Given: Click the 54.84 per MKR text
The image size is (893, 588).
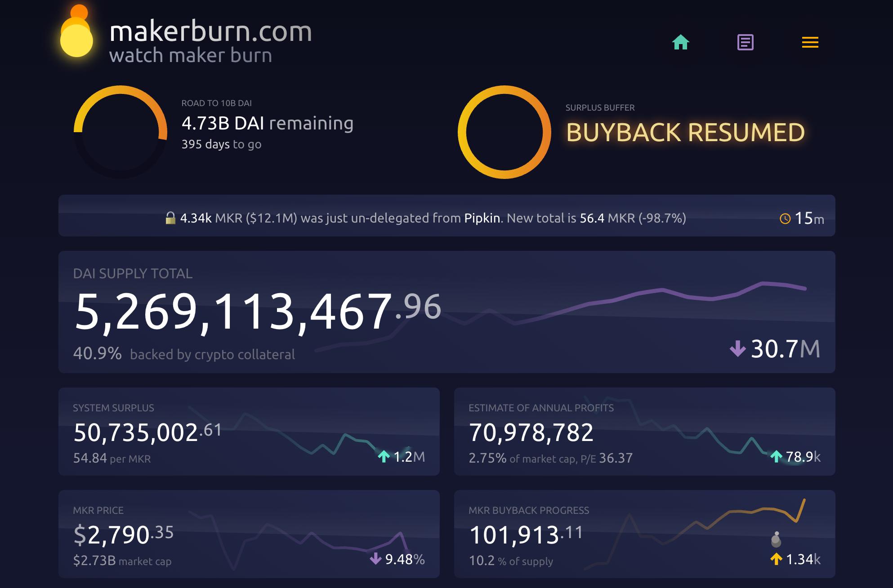Looking at the screenshot, I should tap(112, 458).
